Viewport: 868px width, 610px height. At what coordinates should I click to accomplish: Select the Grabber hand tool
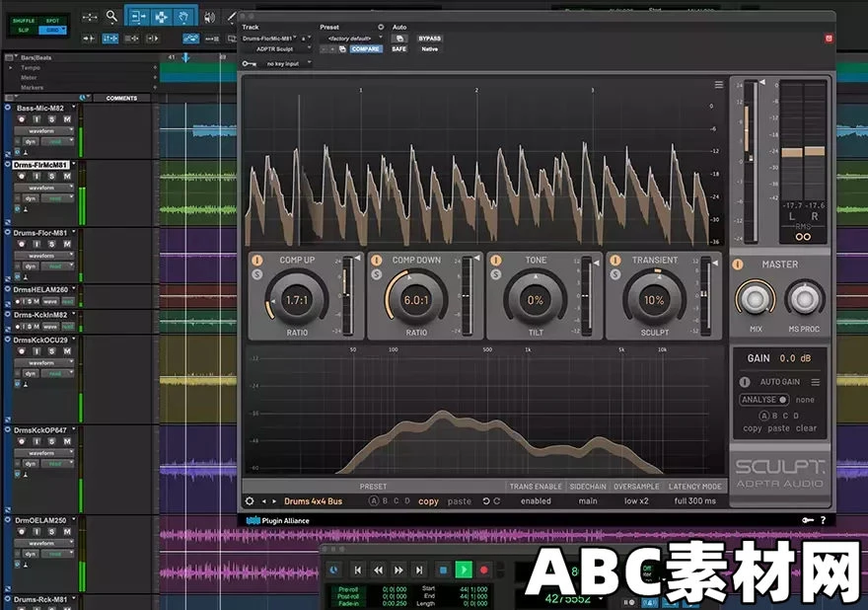click(185, 17)
